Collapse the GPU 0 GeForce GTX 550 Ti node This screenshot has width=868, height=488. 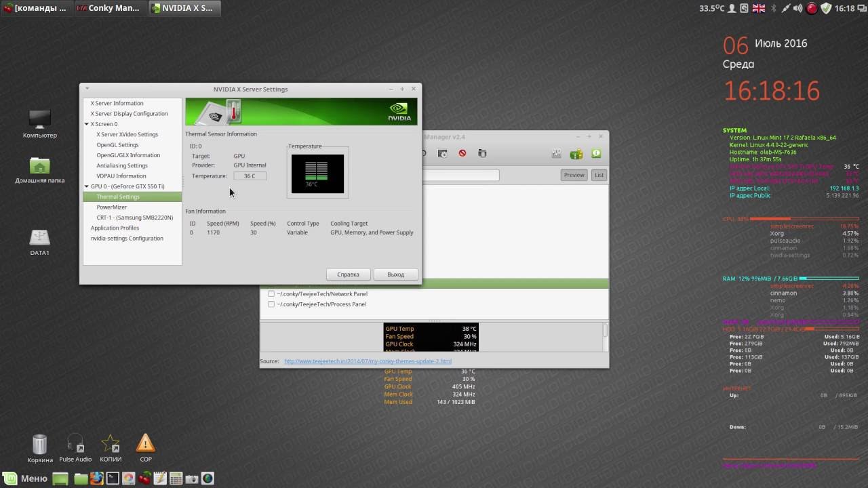(x=87, y=186)
